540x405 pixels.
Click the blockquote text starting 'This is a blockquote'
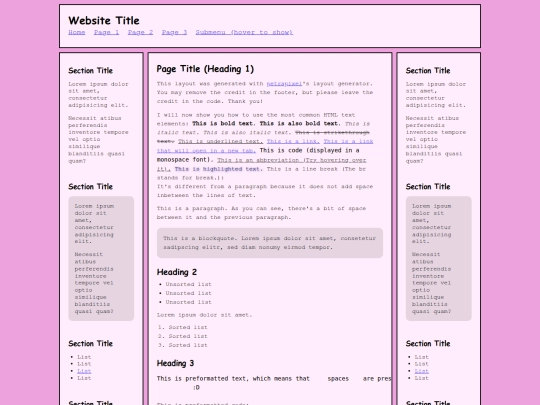tap(270, 243)
